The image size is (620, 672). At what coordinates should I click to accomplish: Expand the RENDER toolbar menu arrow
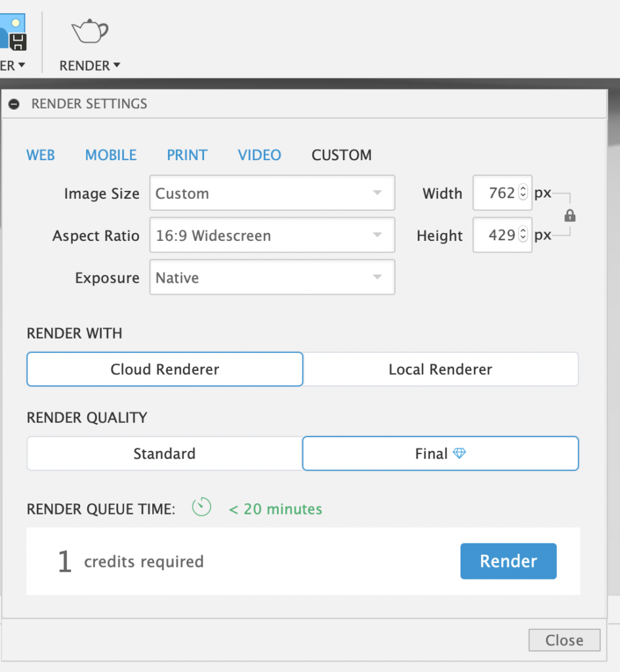(x=117, y=66)
